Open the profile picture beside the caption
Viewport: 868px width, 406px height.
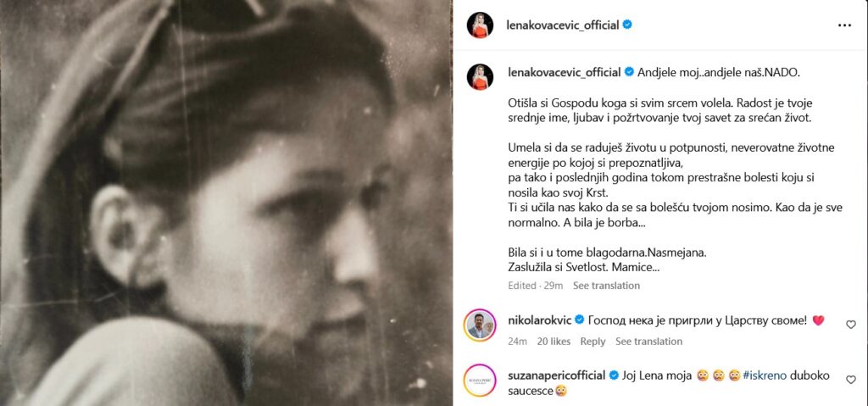coord(480,76)
